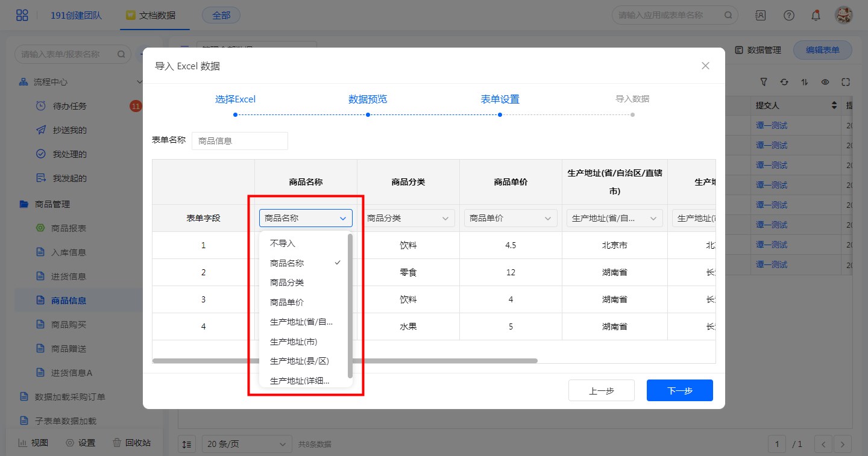Toggle fullscreen view icon

pyautogui.click(x=845, y=82)
